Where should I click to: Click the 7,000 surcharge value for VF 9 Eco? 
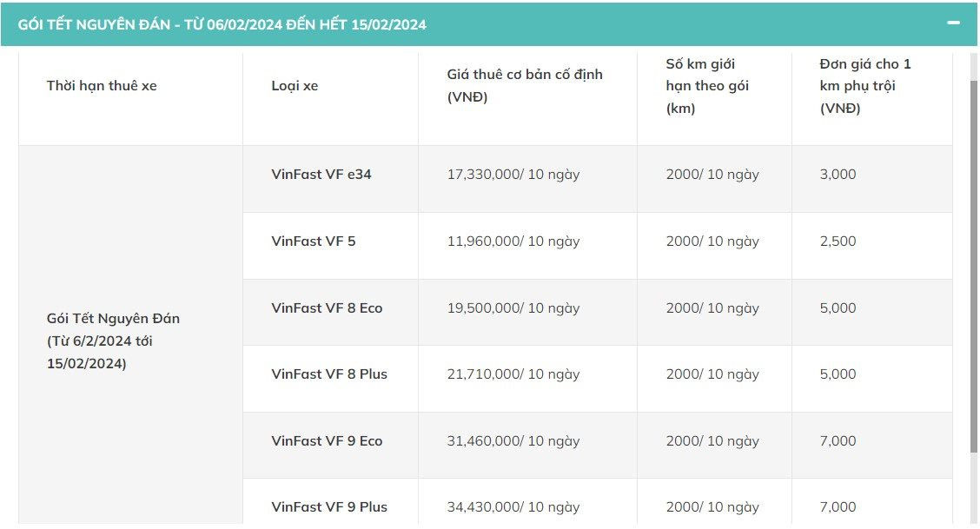[838, 440]
